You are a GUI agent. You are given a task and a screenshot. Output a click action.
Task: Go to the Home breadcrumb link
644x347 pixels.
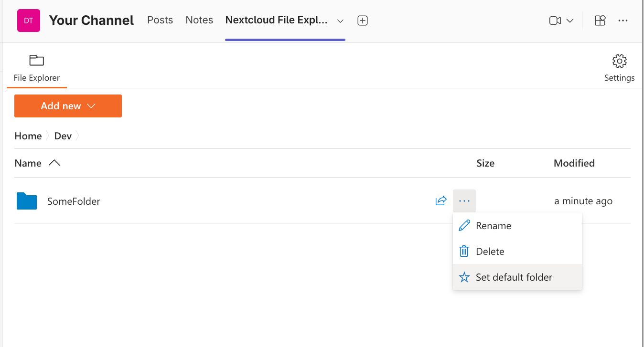(28, 136)
